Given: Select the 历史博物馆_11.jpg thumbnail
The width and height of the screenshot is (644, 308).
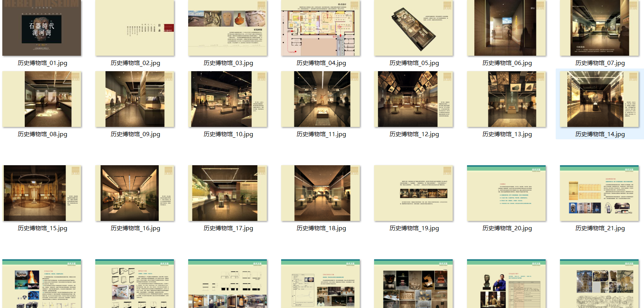Looking at the screenshot, I should [321, 99].
